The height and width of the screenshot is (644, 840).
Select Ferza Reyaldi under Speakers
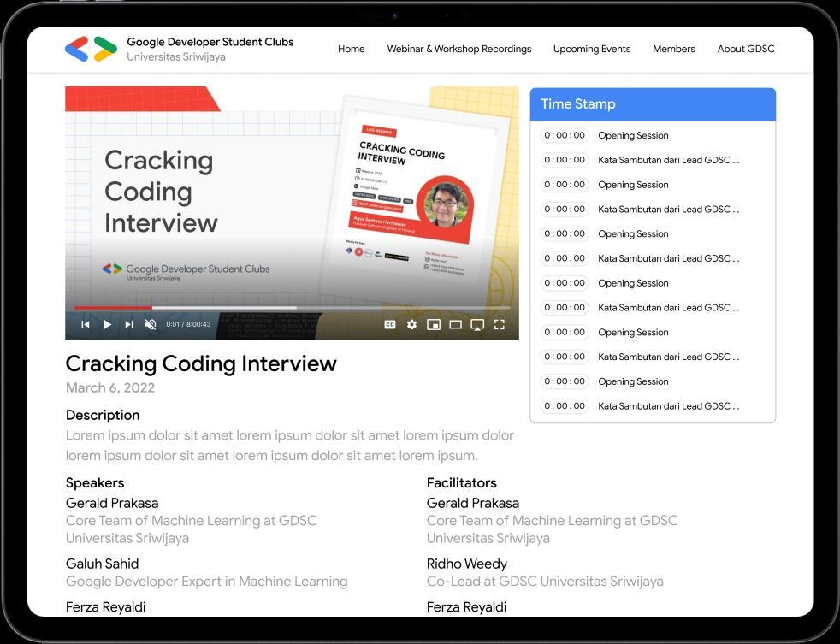coord(105,607)
